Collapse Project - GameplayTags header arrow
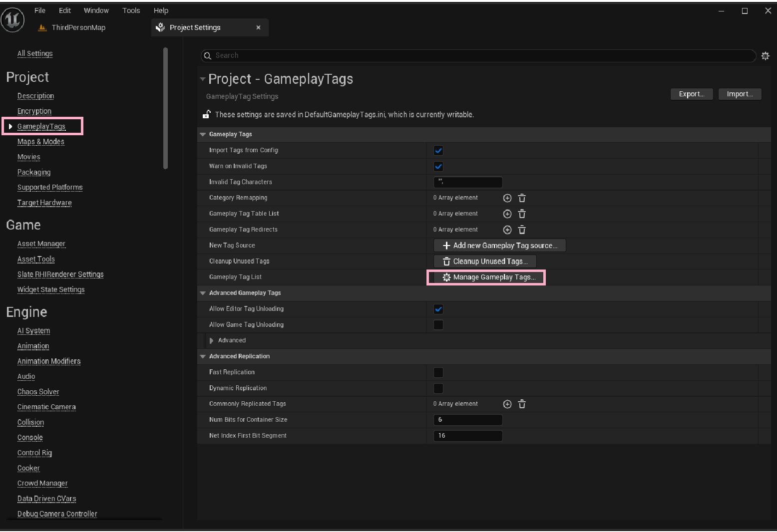The height and width of the screenshot is (532, 777). (x=202, y=79)
